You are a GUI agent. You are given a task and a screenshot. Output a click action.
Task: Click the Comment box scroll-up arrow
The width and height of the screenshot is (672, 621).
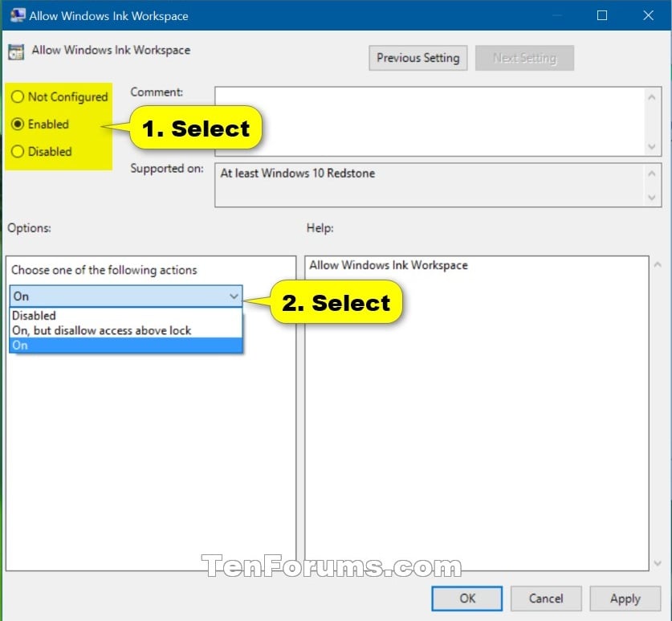(652, 96)
